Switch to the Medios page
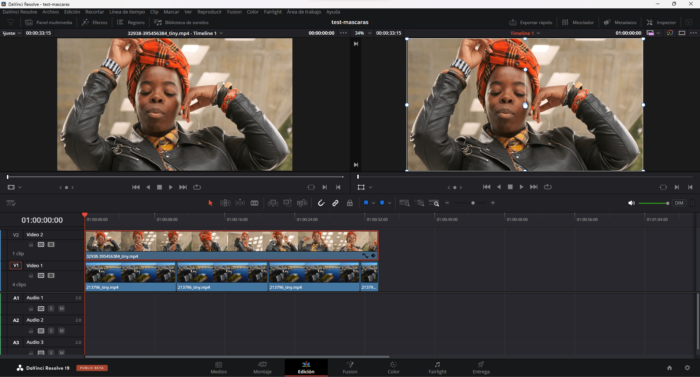 pos(218,368)
